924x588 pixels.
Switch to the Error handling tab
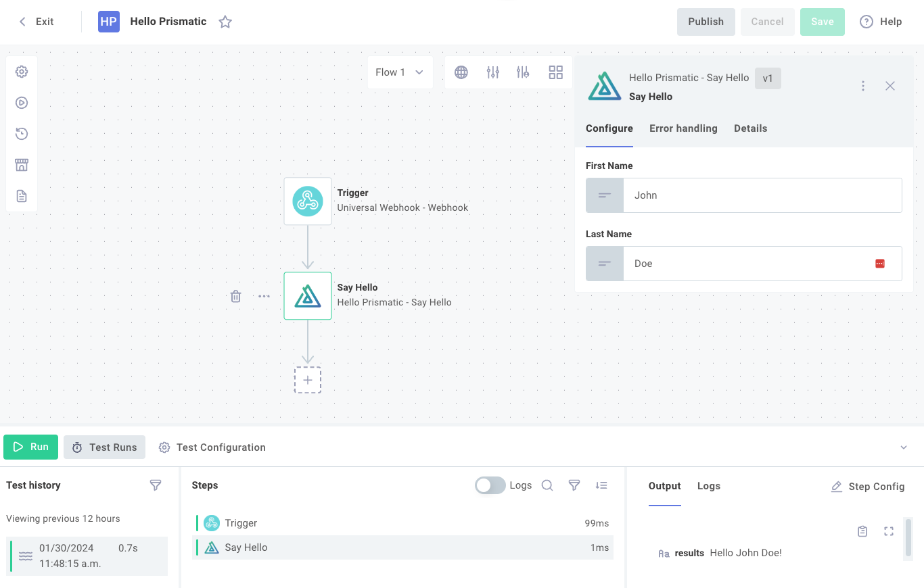click(683, 128)
